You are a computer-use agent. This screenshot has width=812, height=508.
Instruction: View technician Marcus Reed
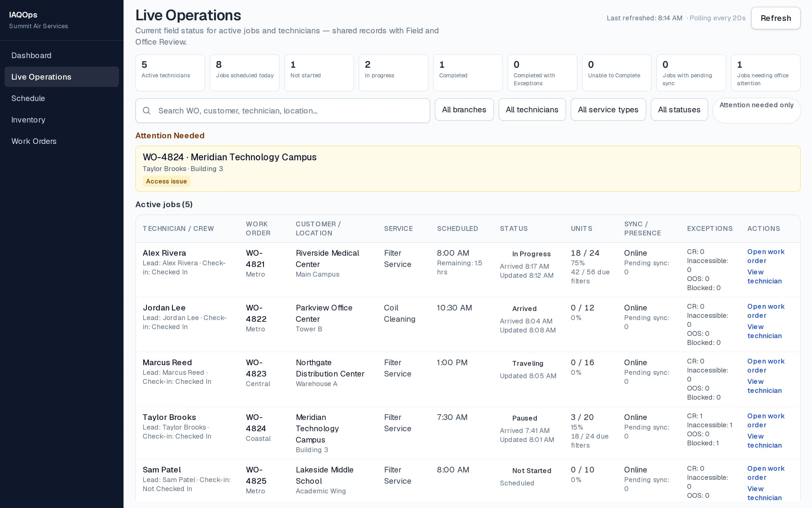pyautogui.click(x=764, y=386)
